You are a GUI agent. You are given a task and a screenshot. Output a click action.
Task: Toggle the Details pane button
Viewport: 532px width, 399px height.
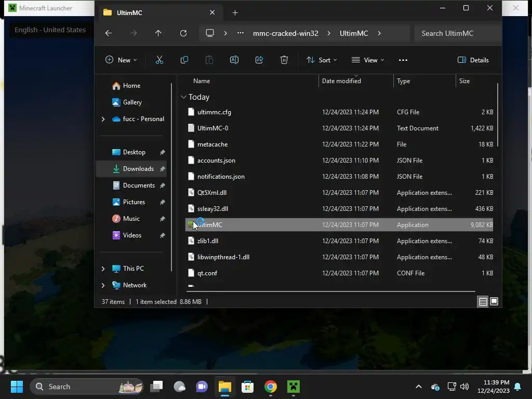(473, 60)
